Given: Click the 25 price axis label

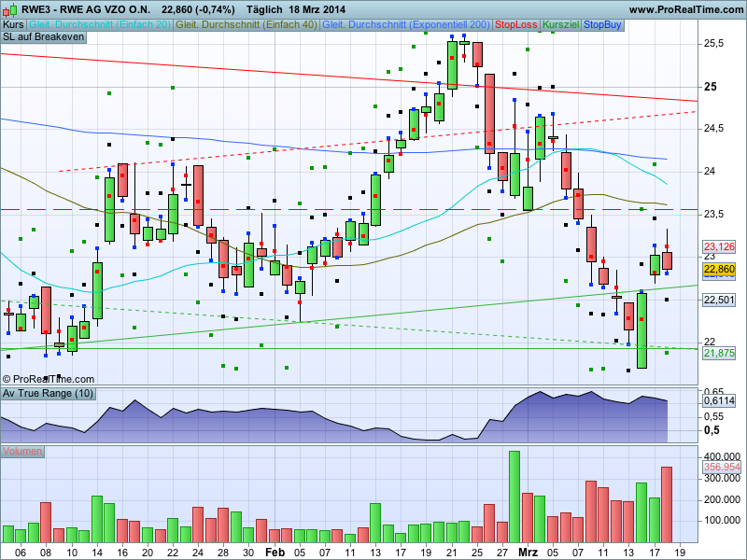Looking at the screenshot, I should tap(711, 87).
